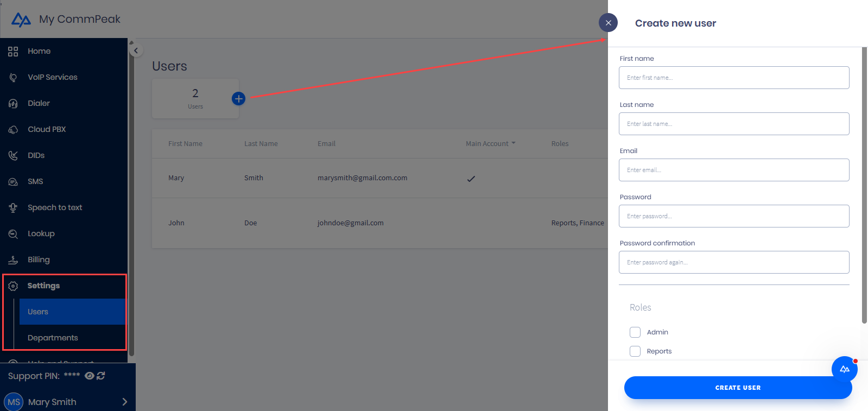This screenshot has height=411, width=868.
Task: Open the Dialer menu item
Action: pyautogui.click(x=39, y=103)
